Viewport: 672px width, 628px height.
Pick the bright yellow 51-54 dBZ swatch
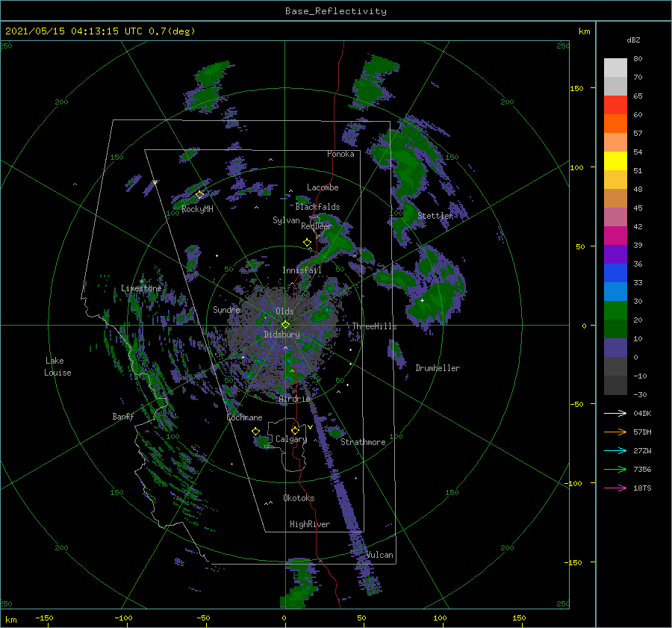tap(615, 161)
